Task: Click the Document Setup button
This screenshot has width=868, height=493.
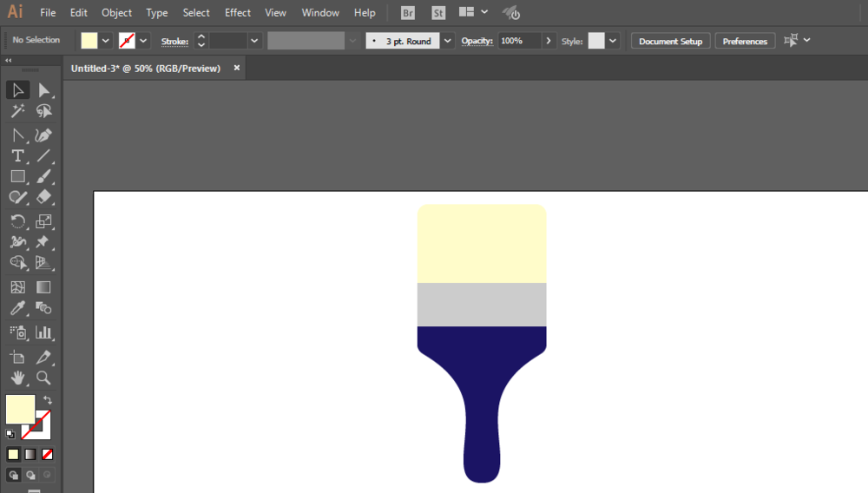Action: tap(670, 41)
